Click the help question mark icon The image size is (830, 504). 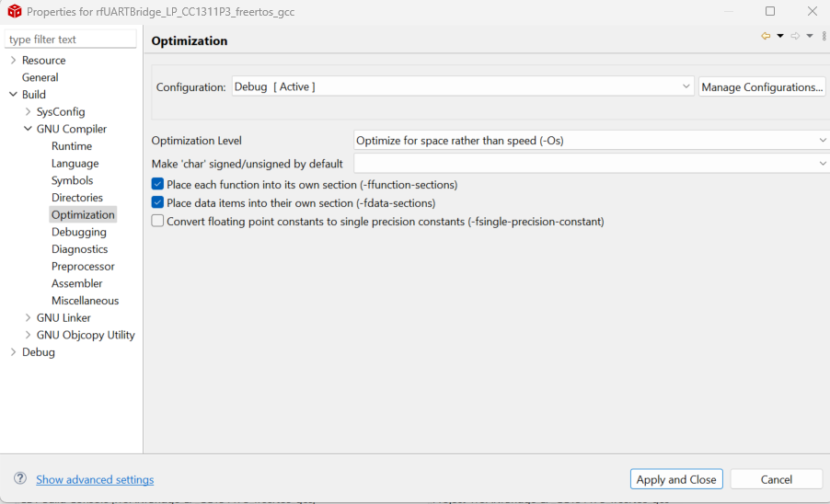click(20, 479)
